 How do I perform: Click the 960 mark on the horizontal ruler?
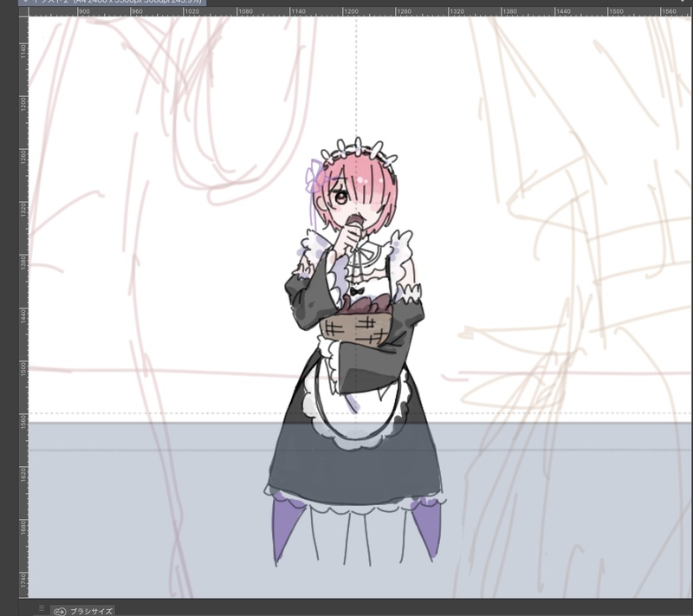(137, 11)
